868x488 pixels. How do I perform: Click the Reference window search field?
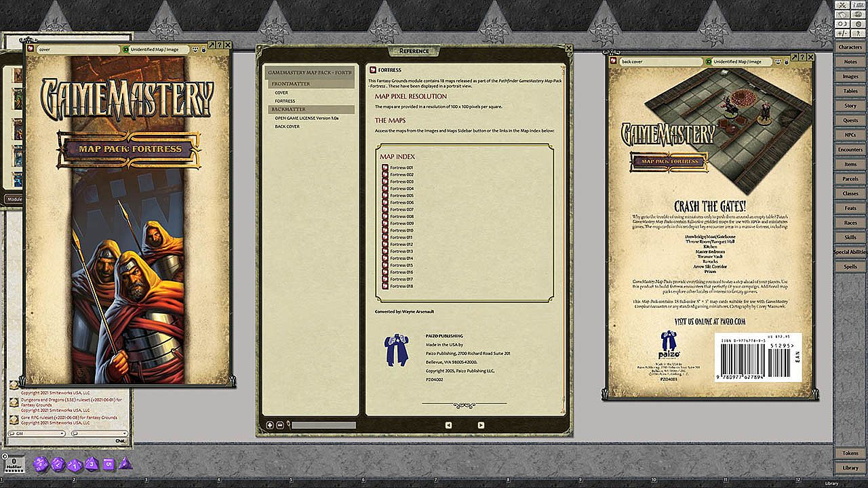pos(323,425)
